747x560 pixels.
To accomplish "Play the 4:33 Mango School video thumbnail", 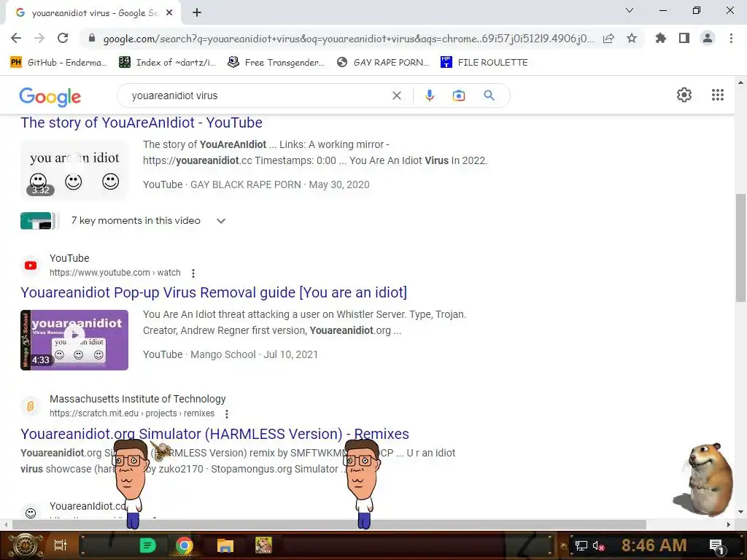I will [x=74, y=340].
